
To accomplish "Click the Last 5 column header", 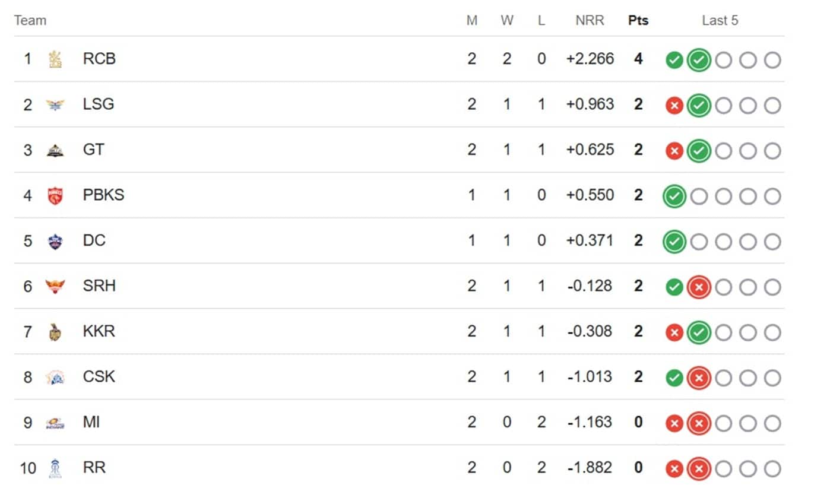I will click(x=720, y=21).
